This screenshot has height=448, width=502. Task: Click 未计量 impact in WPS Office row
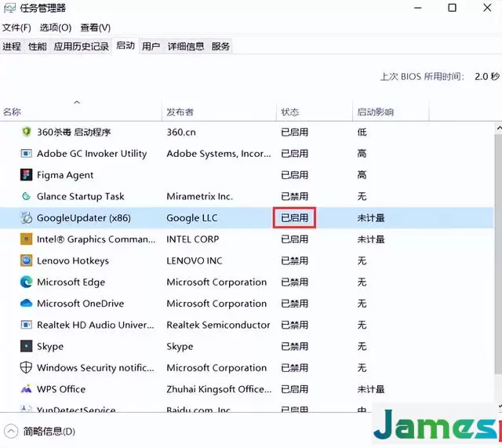[371, 389]
